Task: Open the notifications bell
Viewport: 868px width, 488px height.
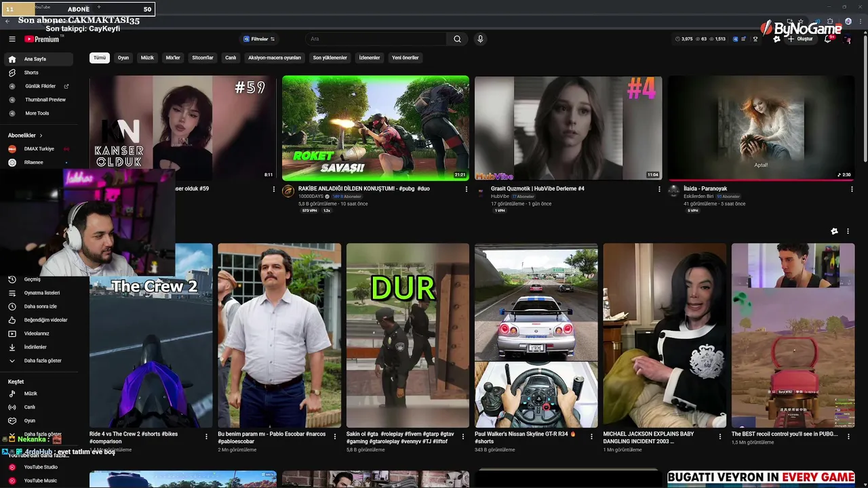Action: click(828, 39)
